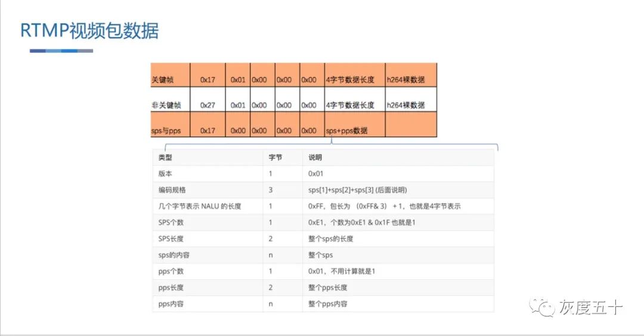Select the 关键帧 cell in the orange table
Viewport: 644px width, 336px height.
pos(163,80)
